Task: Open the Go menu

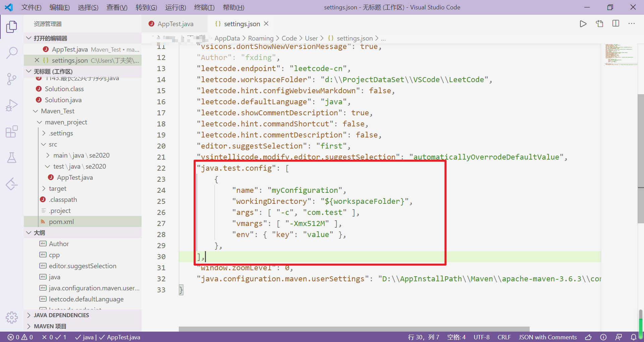Action: (146, 7)
